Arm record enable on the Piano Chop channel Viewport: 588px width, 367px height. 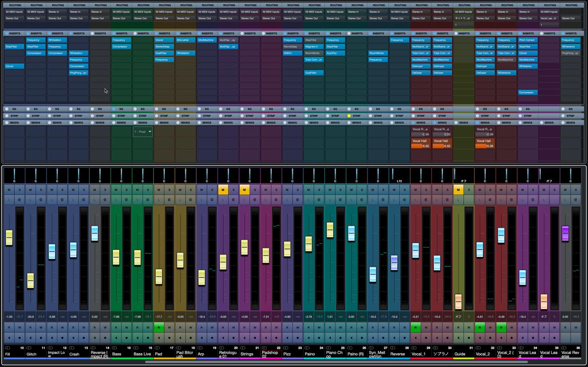coord(340,338)
